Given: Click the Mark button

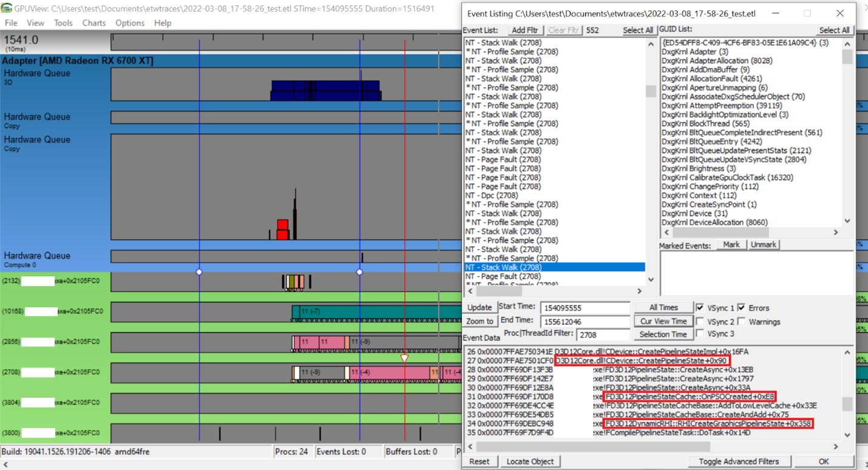Looking at the screenshot, I should (731, 245).
